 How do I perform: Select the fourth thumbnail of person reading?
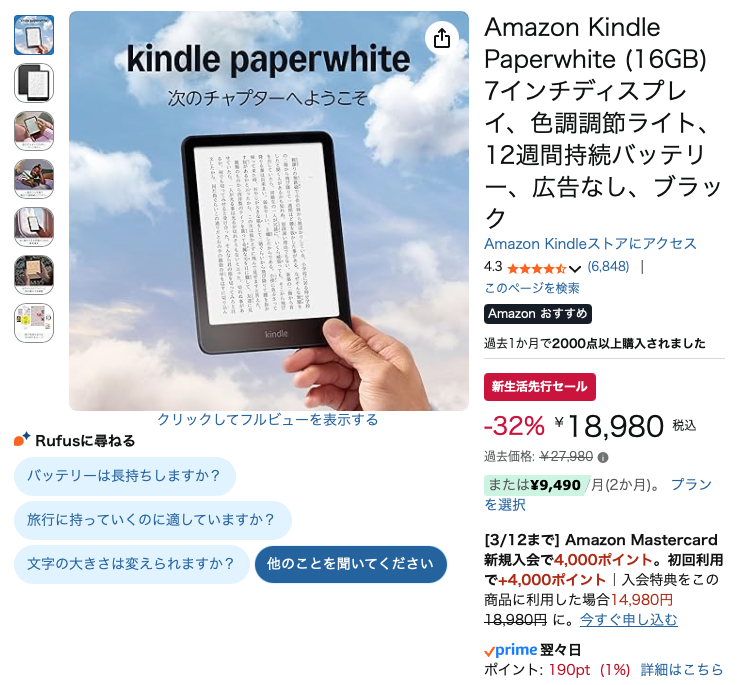34,179
